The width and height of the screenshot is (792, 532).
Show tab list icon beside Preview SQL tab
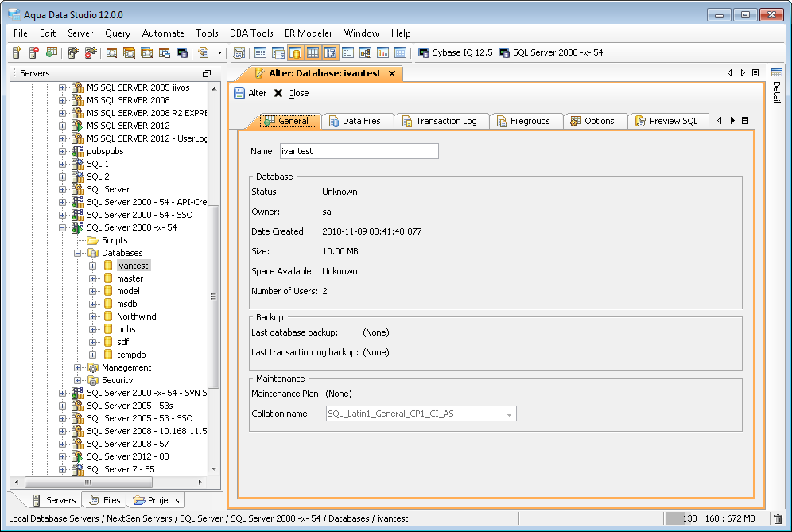(x=745, y=121)
